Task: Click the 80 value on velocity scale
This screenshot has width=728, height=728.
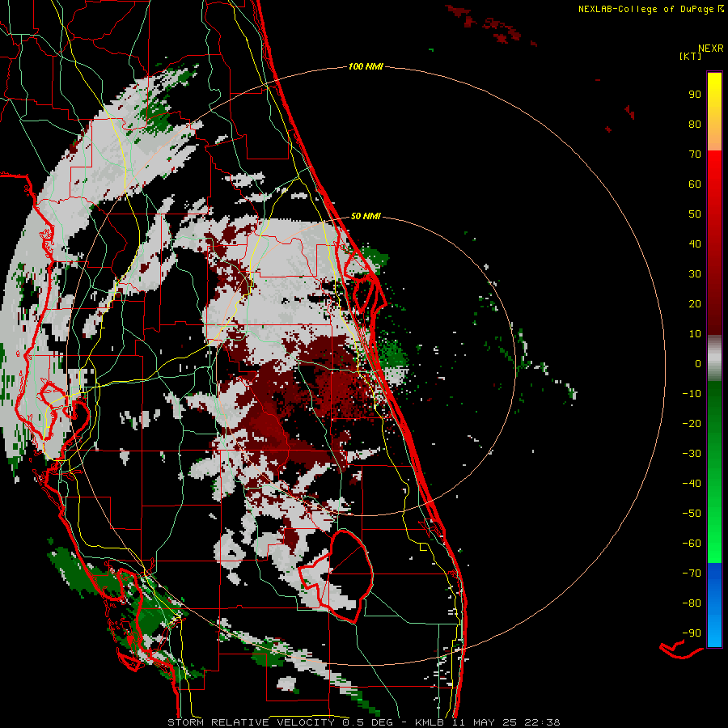Action: point(695,124)
